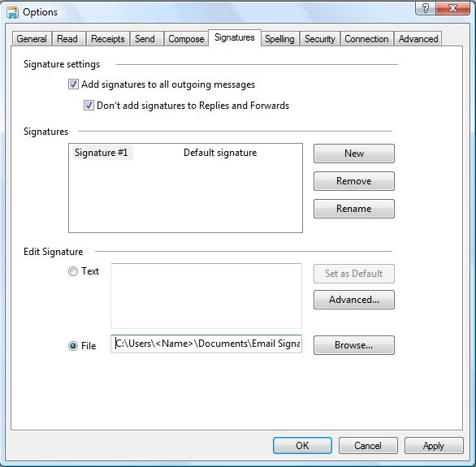Screen dimensions: 476x467
Task: Remove the selected signature
Action: 354,181
